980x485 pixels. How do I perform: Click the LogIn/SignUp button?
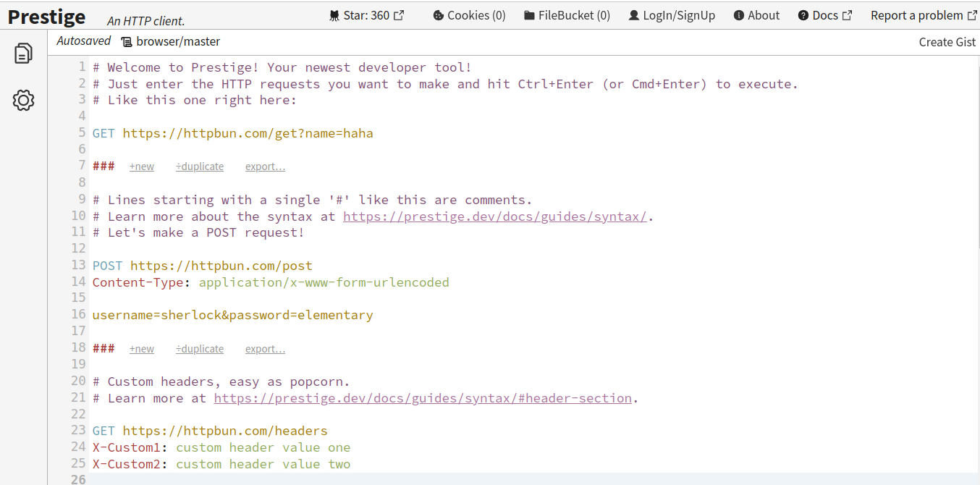(x=672, y=15)
